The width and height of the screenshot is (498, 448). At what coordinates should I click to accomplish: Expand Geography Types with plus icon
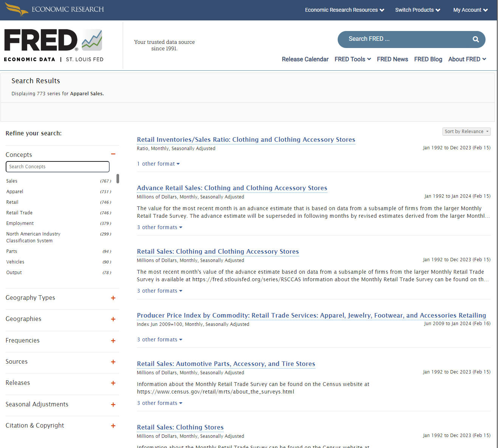113,298
